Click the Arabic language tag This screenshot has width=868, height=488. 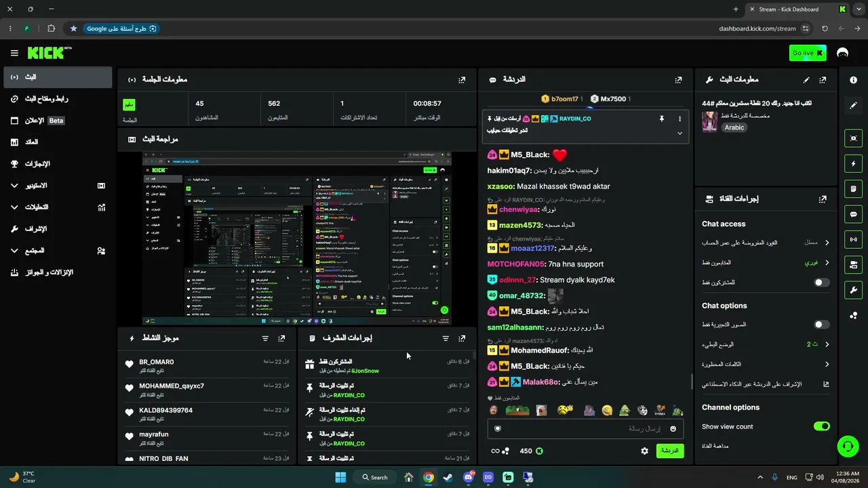click(x=734, y=127)
